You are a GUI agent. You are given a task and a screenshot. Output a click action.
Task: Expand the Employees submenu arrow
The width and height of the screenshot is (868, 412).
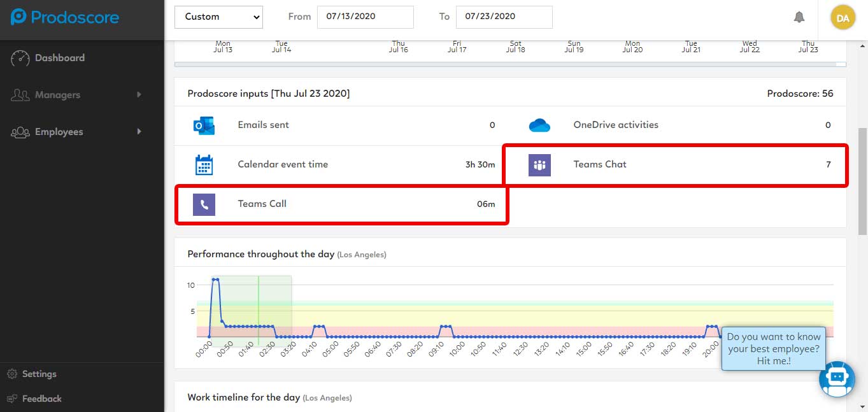tap(139, 132)
